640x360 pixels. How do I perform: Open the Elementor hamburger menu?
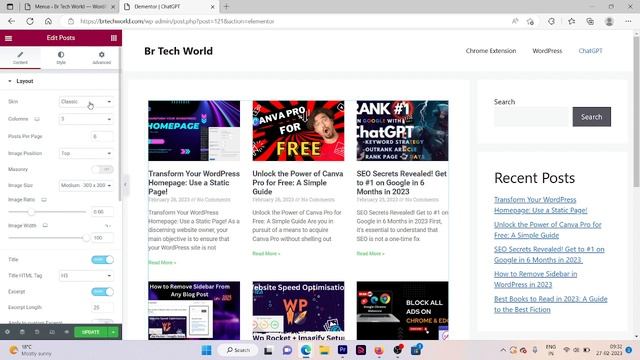pyautogui.click(x=8, y=38)
